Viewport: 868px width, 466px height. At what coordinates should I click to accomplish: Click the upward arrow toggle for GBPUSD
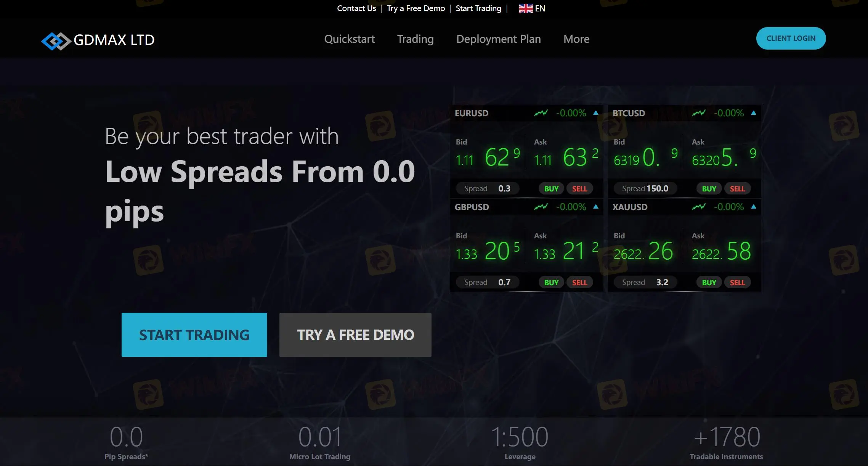tap(597, 207)
